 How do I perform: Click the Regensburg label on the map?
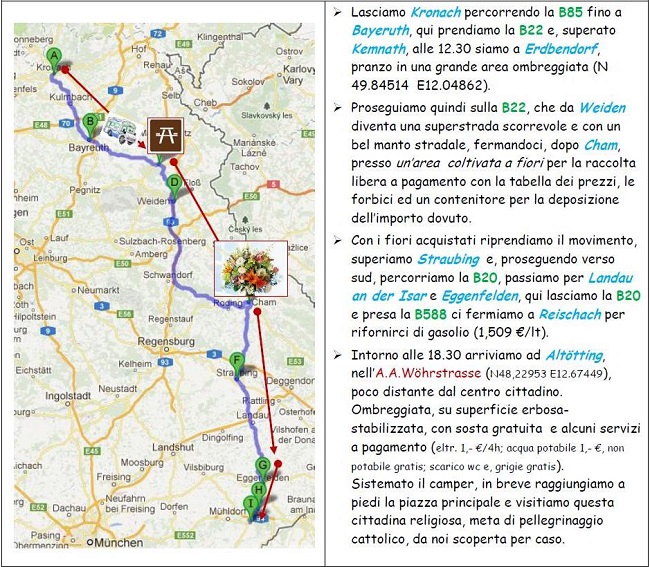[166, 342]
